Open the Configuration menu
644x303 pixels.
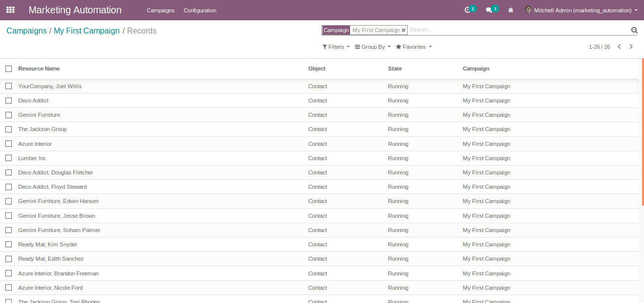(x=200, y=10)
